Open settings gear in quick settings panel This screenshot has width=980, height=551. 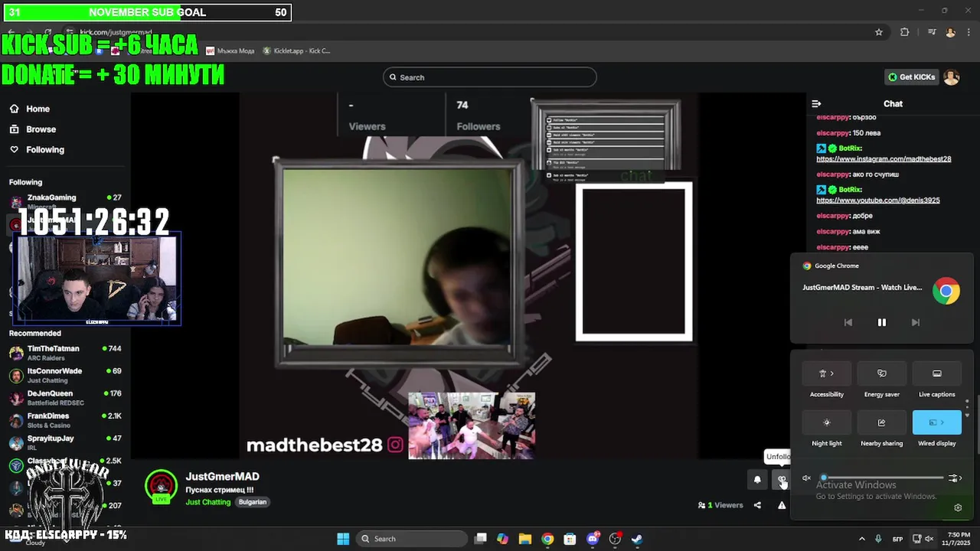[957, 507]
